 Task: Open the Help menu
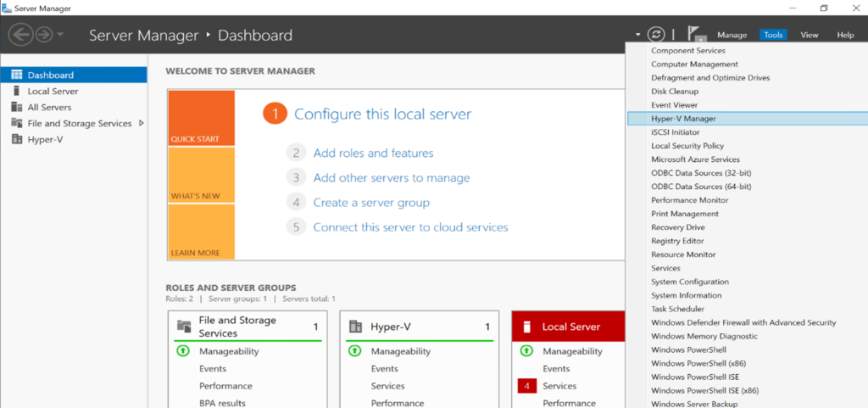click(x=845, y=35)
